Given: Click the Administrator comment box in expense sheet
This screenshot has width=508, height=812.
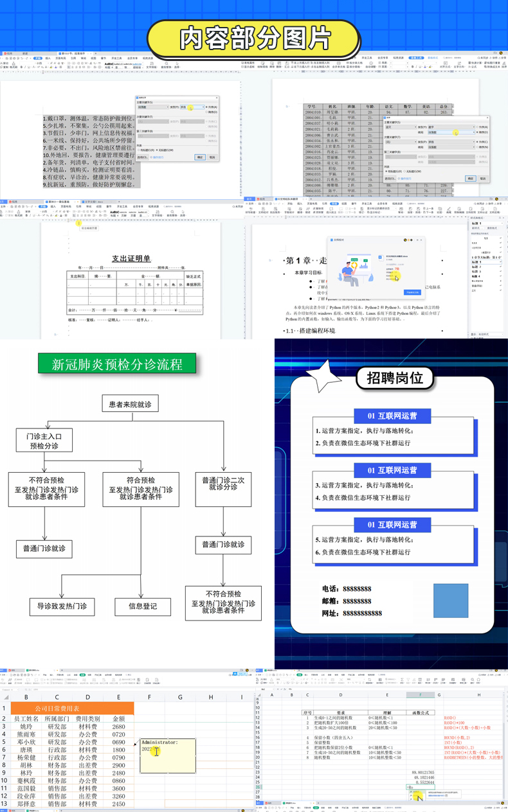Looking at the screenshot, I should (x=168, y=756).
